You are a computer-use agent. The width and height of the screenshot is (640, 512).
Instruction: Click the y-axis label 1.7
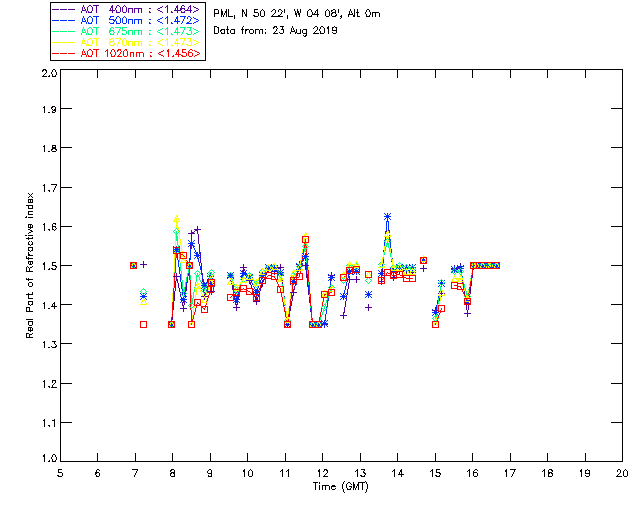[49, 188]
